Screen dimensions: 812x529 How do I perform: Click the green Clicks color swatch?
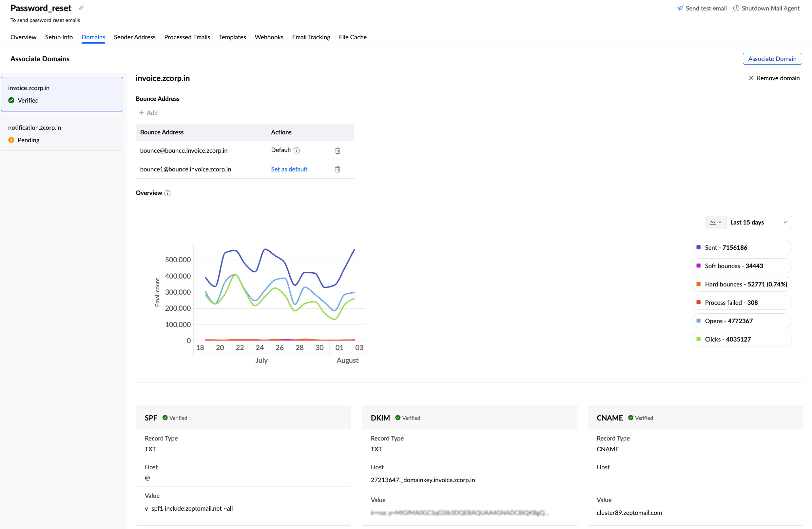pyautogui.click(x=698, y=339)
